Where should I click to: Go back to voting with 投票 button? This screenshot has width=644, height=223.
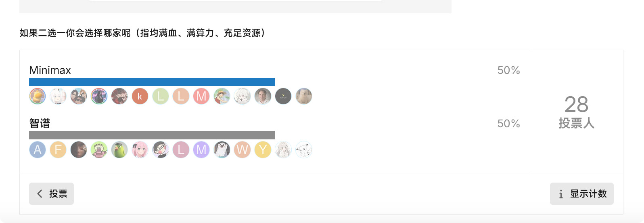point(51,194)
